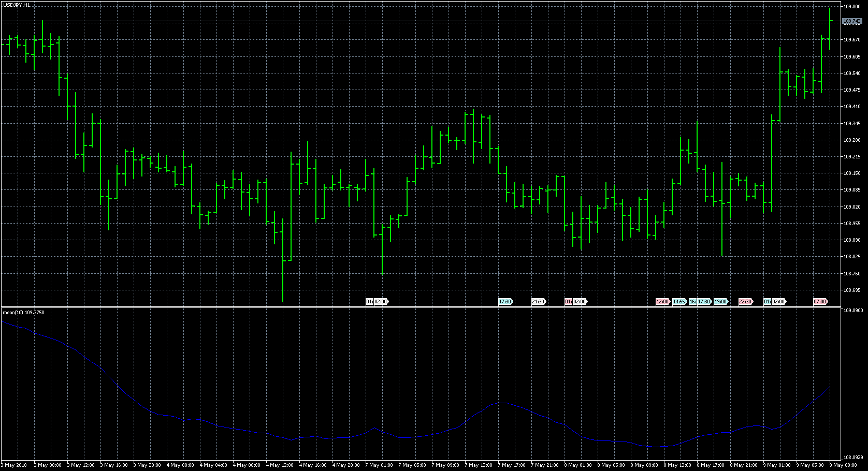Click the 4 May 12:00 time label
868x471 pixels.
coord(280,465)
